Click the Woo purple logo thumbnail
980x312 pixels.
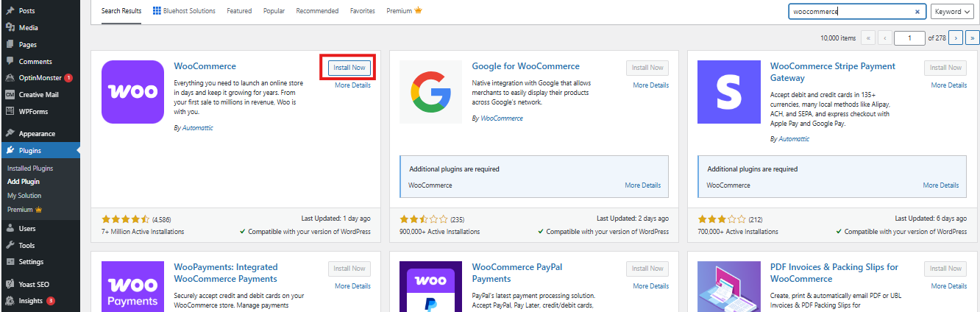click(x=132, y=92)
